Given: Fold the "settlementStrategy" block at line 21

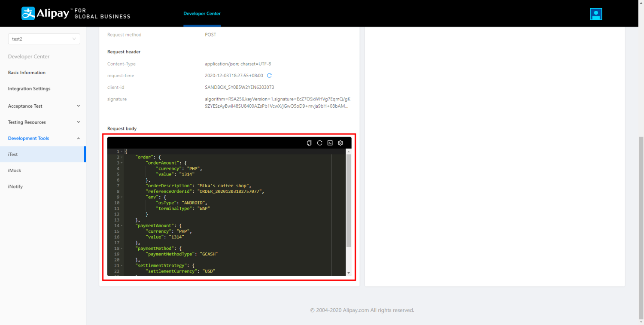Looking at the screenshot, I should tap(122, 265).
